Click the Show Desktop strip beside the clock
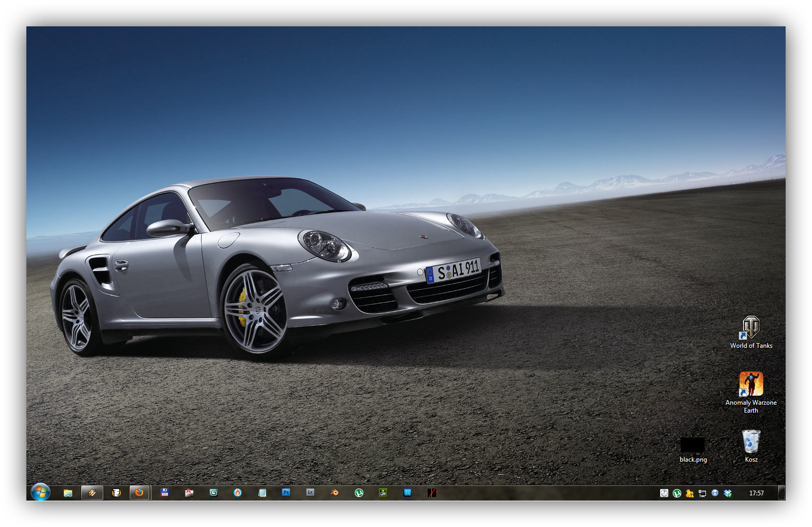The height and width of the screenshot is (527, 812). [782, 493]
